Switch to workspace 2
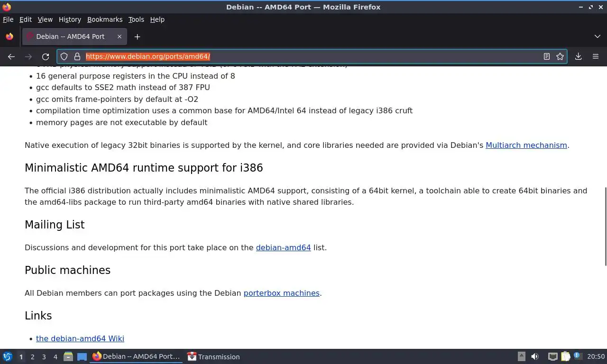Screen dimensions: 607x364 click(32, 357)
